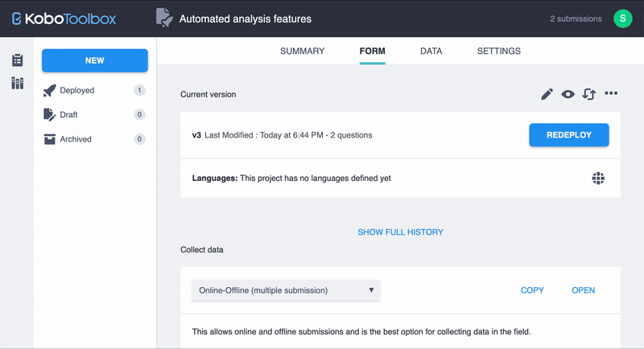
Task: Switch to the SUMMARY tab
Action: 302,51
